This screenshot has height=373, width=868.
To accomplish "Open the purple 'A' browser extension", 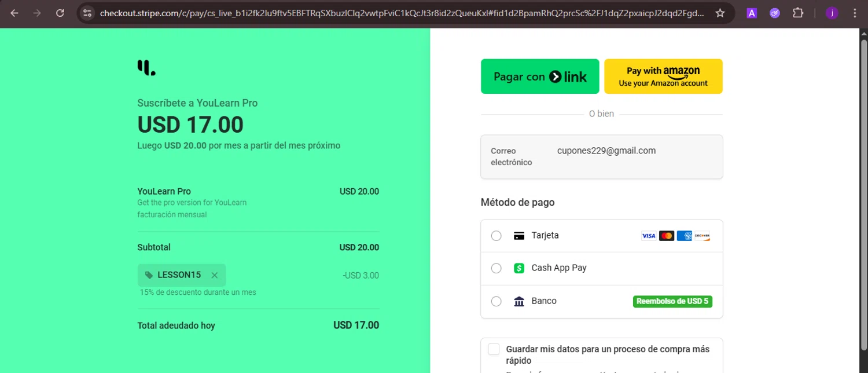I will tap(752, 13).
